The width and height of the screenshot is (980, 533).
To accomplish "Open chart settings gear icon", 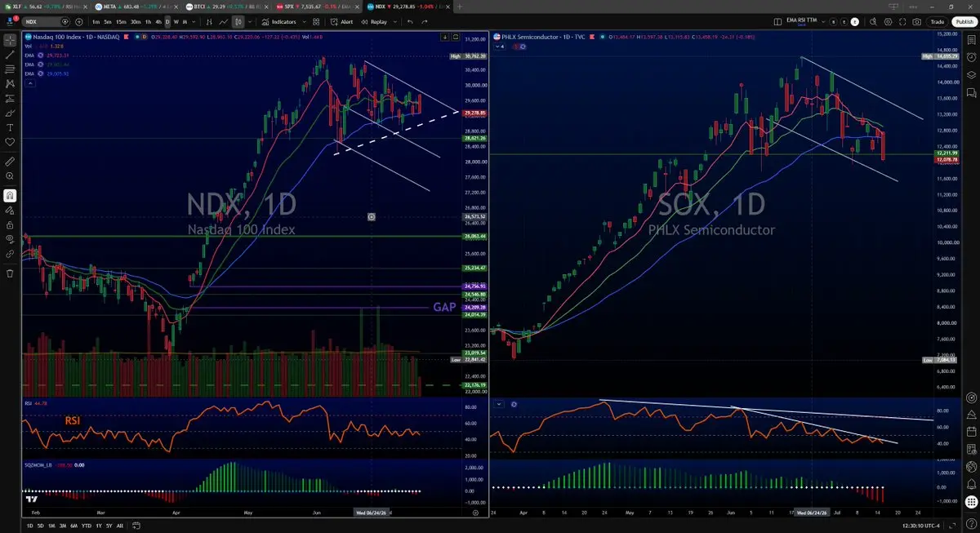I will 888,22.
